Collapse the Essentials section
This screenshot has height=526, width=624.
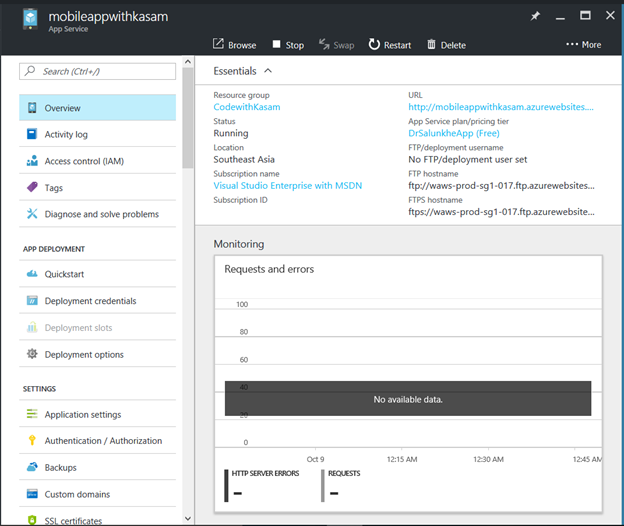pos(268,71)
